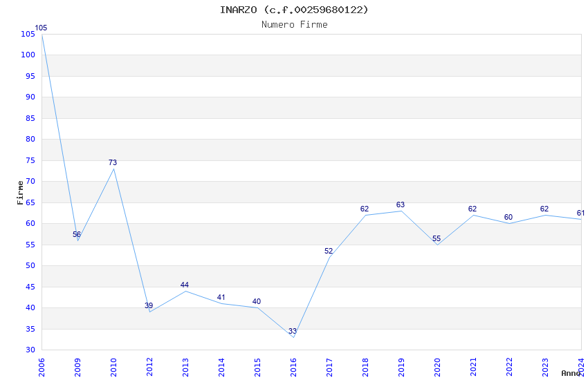Click the data label 33 at 2016
This screenshot has height=380, width=588.
point(293,331)
